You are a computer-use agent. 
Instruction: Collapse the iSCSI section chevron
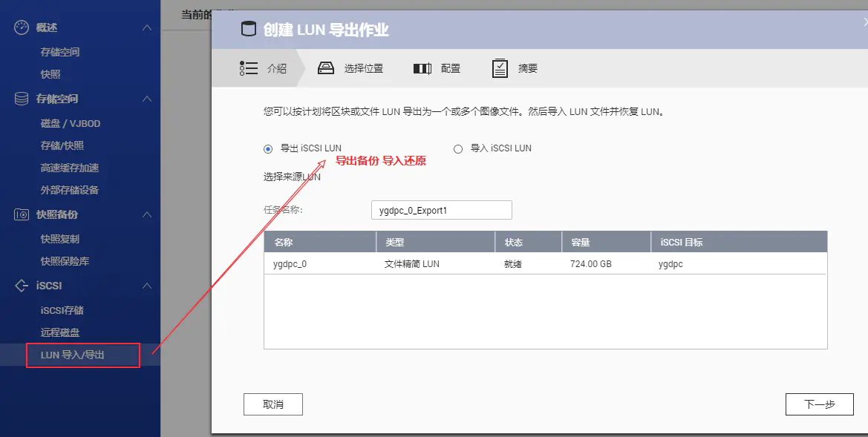tap(147, 286)
